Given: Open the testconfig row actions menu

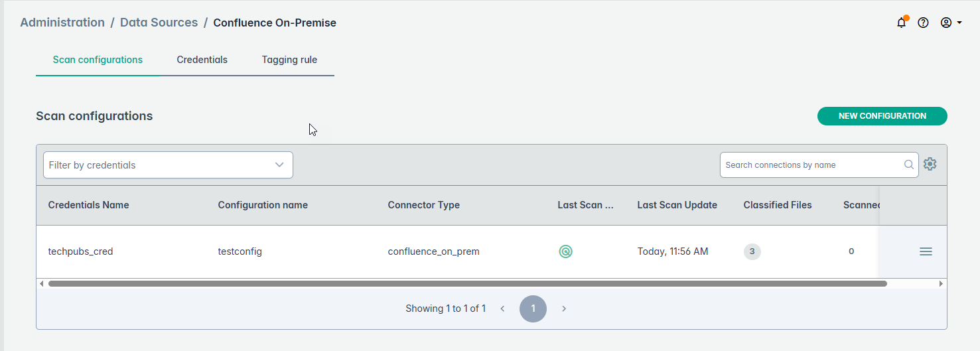Looking at the screenshot, I should point(926,251).
